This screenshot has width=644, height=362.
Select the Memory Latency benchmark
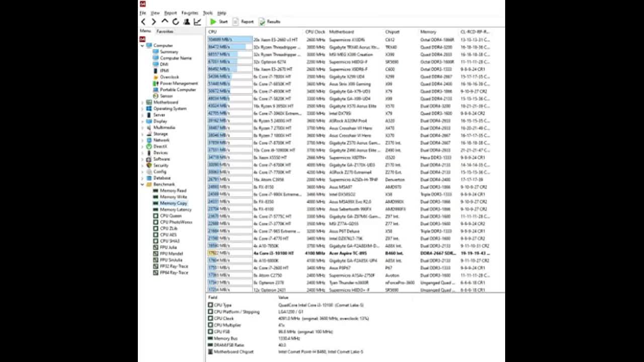point(176,210)
